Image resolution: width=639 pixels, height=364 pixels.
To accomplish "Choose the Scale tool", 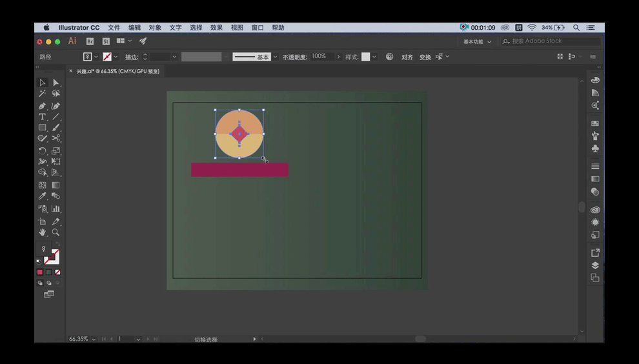I will tap(56, 151).
